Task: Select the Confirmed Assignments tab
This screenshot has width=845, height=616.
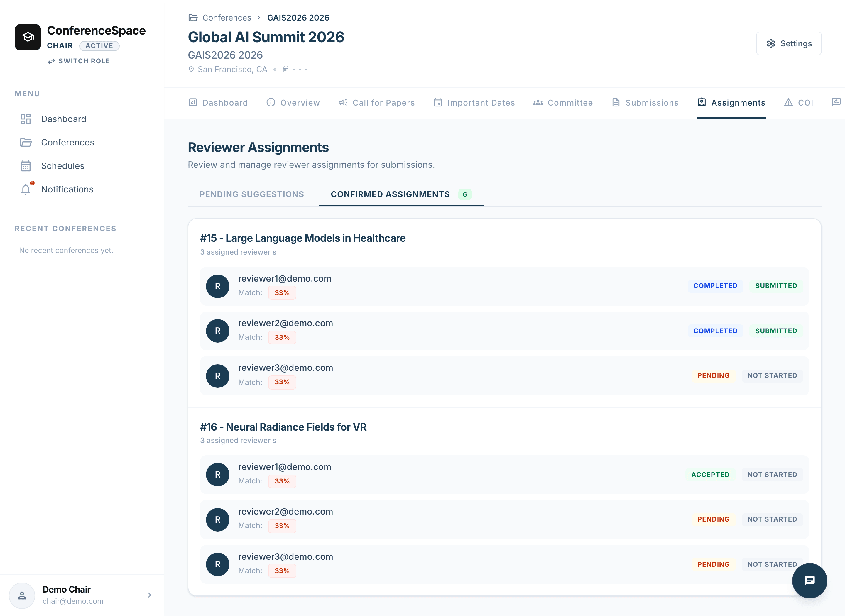Action: click(x=401, y=194)
